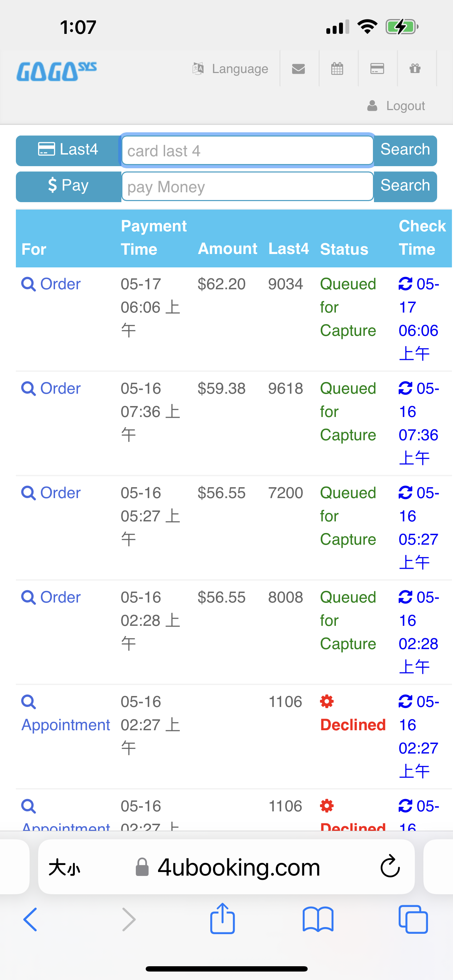This screenshot has width=453, height=980.
Task: Refresh check time for card 7200 payment
Action: (x=405, y=492)
